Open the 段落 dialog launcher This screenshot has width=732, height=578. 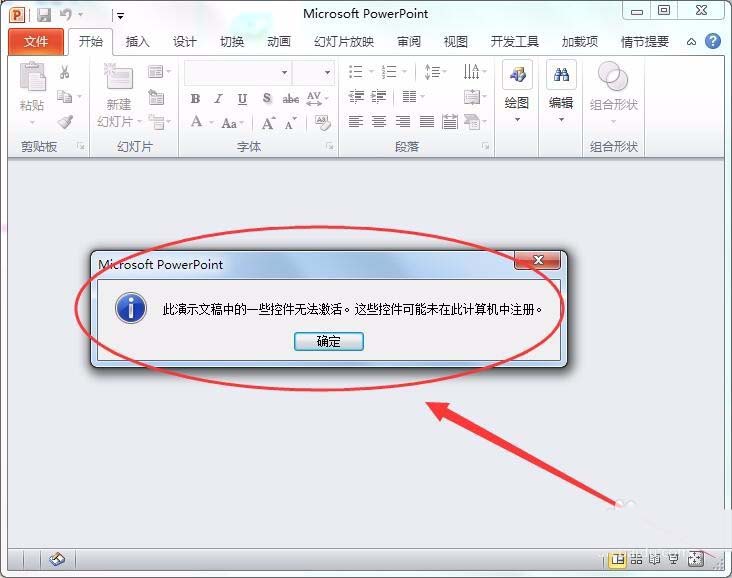point(486,147)
